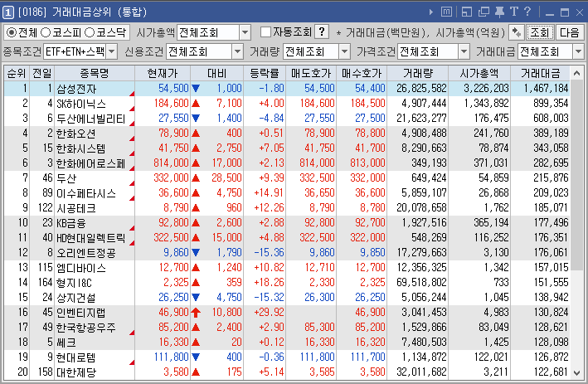Click the 매수호가 column header
This screenshot has height=384, width=588.
[x=362, y=73]
